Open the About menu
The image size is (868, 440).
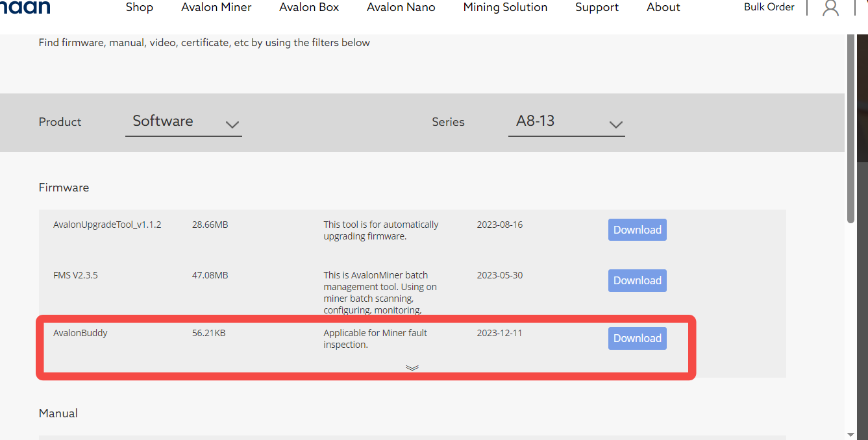pyautogui.click(x=663, y=8)
